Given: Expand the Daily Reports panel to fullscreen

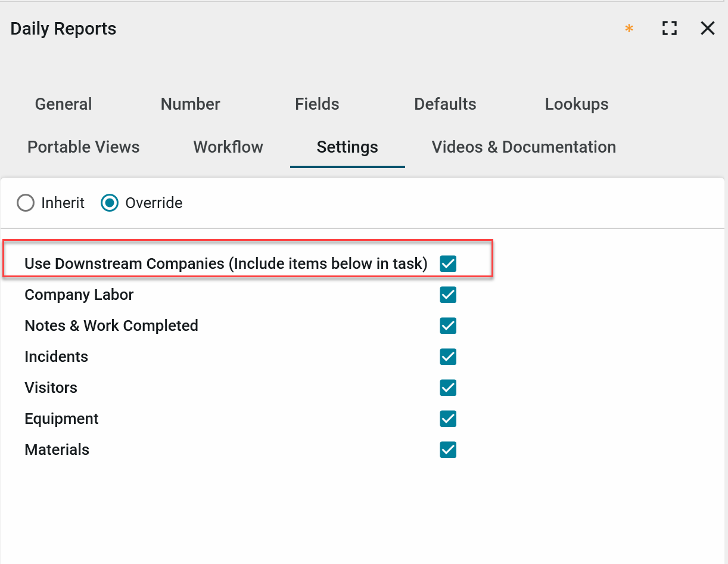Looking at the screenshot, I should 670,28.
